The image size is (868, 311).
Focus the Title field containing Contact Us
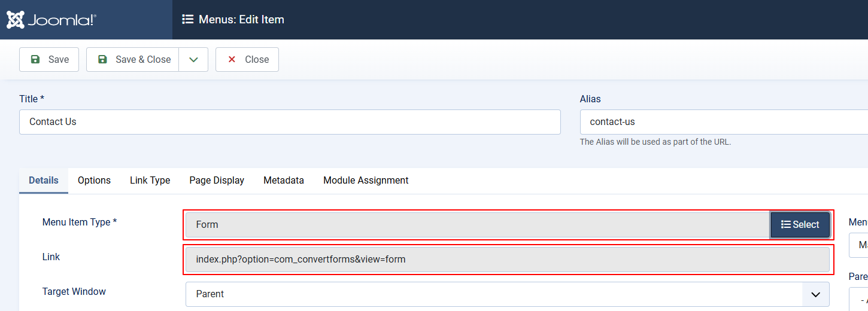click(290, 122)
